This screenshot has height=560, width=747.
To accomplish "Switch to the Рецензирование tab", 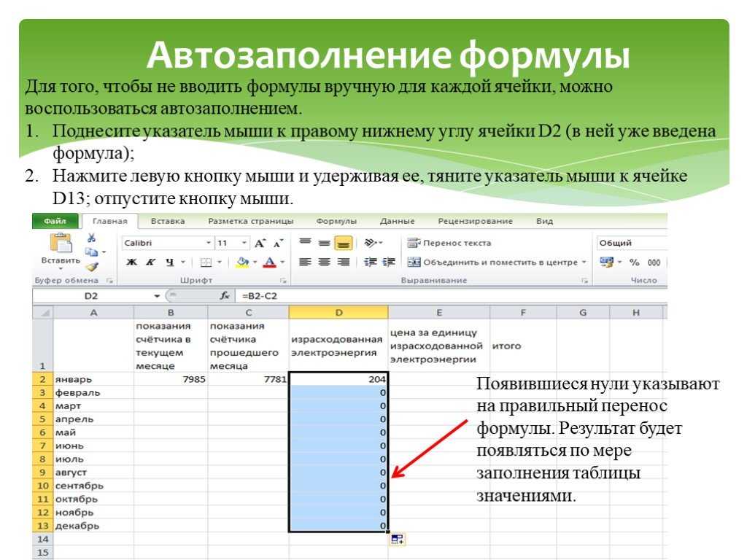I will tap(475, 221).
